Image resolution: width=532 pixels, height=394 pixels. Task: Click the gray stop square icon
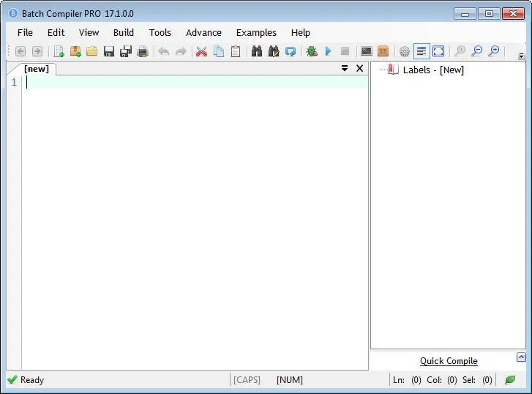(x=345, y=51)
